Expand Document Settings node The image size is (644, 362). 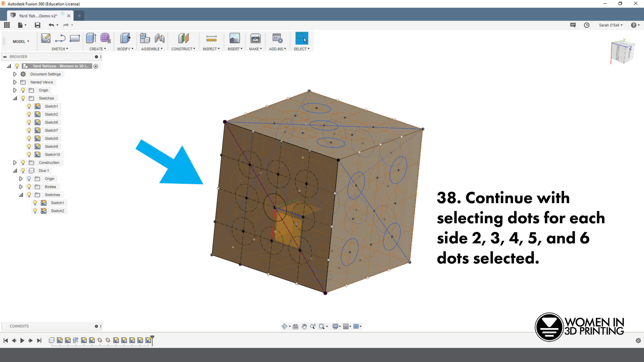point(15,74)
